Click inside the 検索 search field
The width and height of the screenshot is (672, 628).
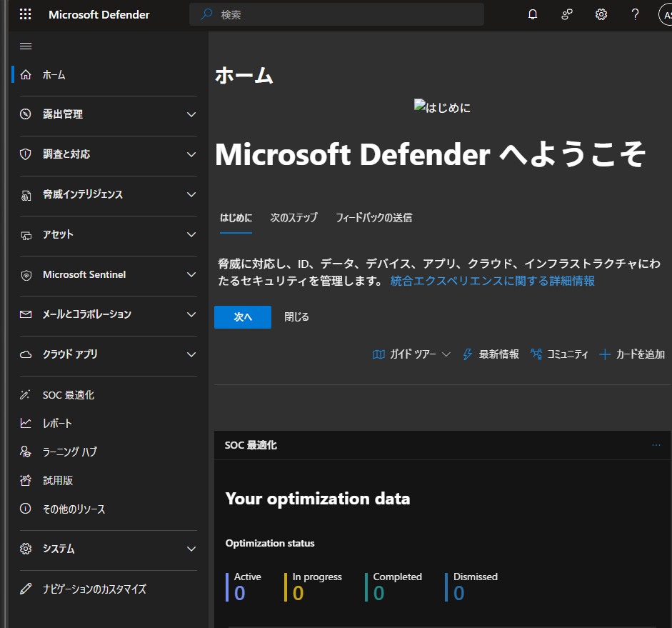336,14
